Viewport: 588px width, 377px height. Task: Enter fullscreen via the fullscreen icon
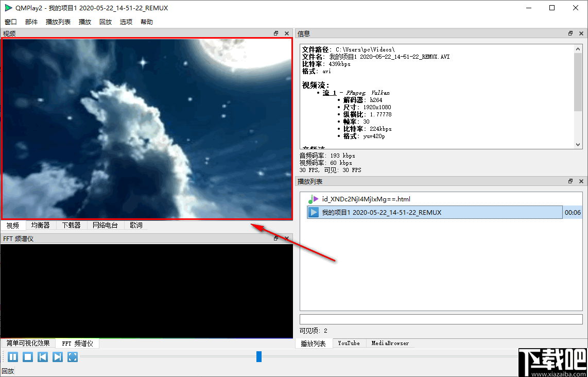72,356
